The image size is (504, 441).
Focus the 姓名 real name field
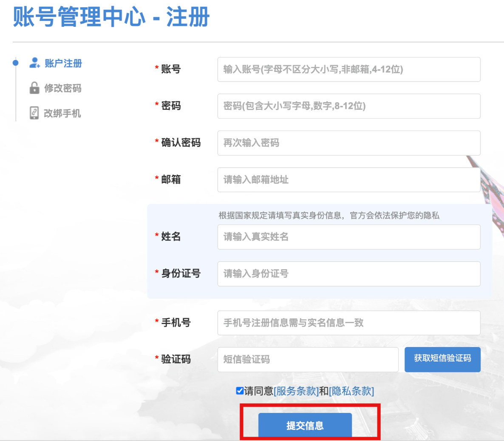349,237
